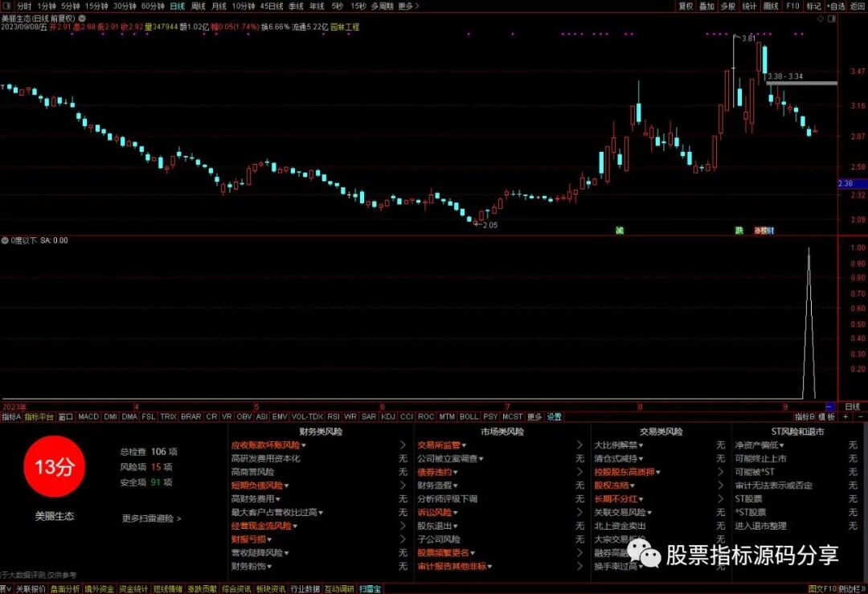Click the 窗口 window button
868x594 pixels.
coord(65,417)
